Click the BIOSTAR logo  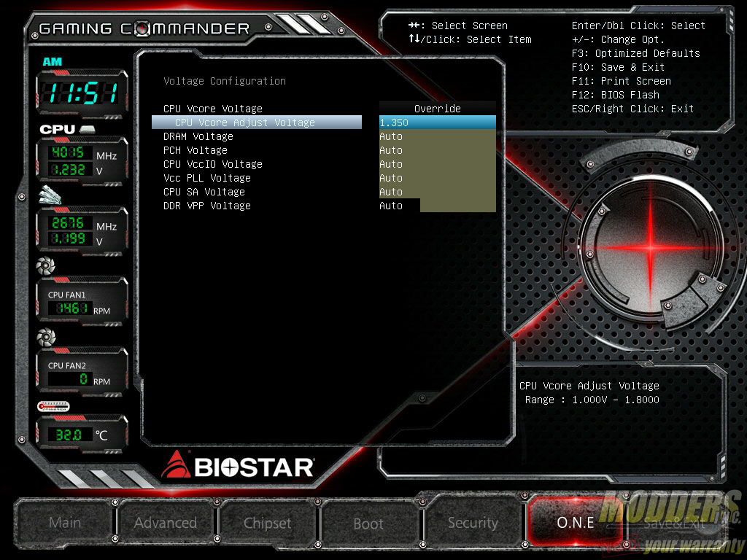[x=238, y=466]
